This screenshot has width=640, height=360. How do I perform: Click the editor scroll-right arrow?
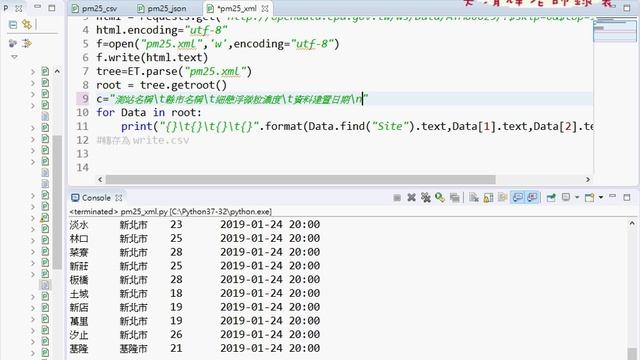coord(588,180)
